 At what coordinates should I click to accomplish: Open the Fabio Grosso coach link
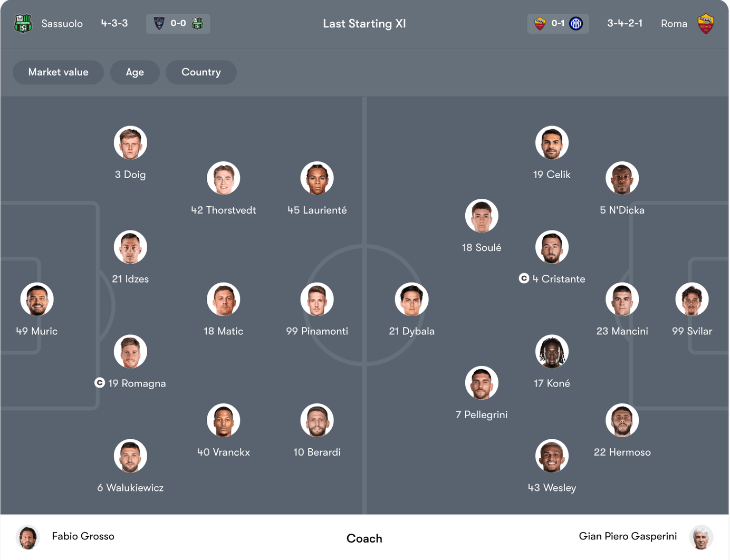pyautogui.click(x=83, y=536)
